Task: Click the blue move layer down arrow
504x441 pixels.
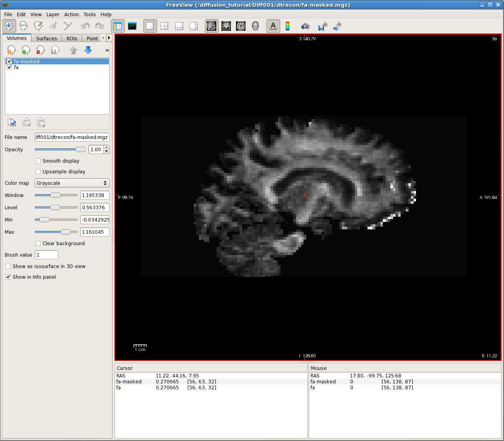Action: [88, 50]
